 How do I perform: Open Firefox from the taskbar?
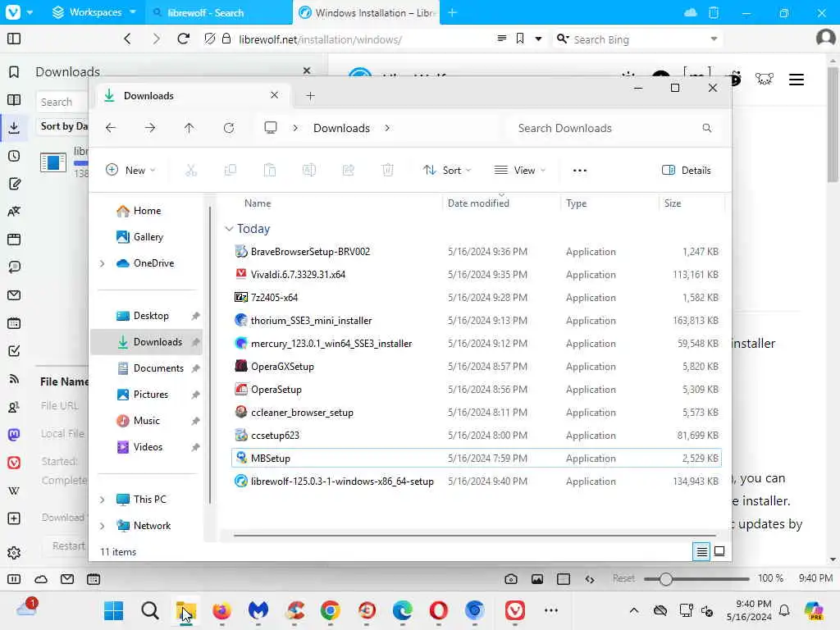click(221, 610)
